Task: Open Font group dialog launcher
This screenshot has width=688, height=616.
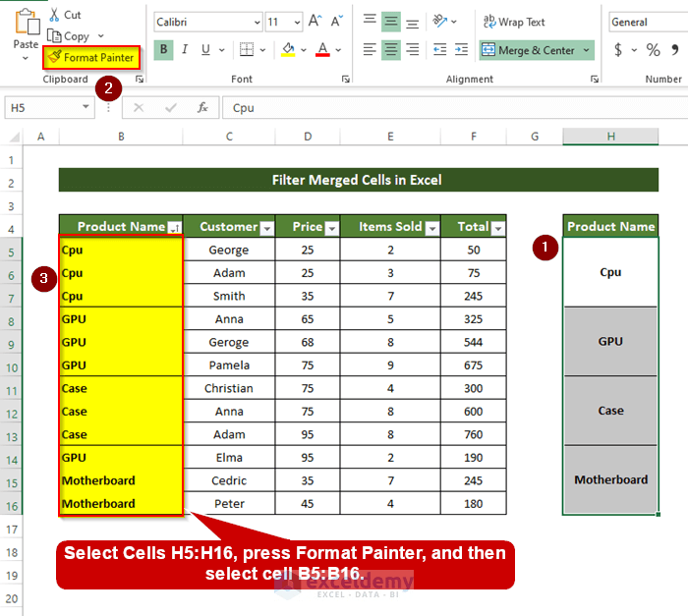Action: tap(346, 79)
